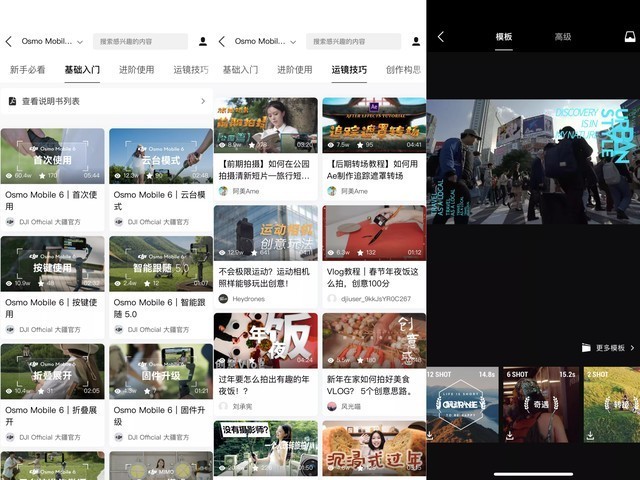This screenshot has width=640, height=480.
Task: Open title 【前期拍摄】如何在公园拍摄清新短片
Action: pos(264,170)
